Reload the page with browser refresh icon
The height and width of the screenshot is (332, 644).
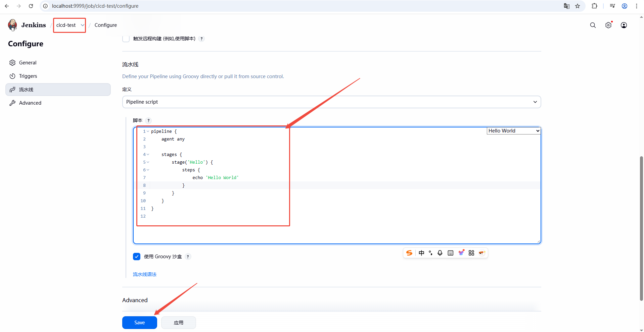[x=31, y=6]
